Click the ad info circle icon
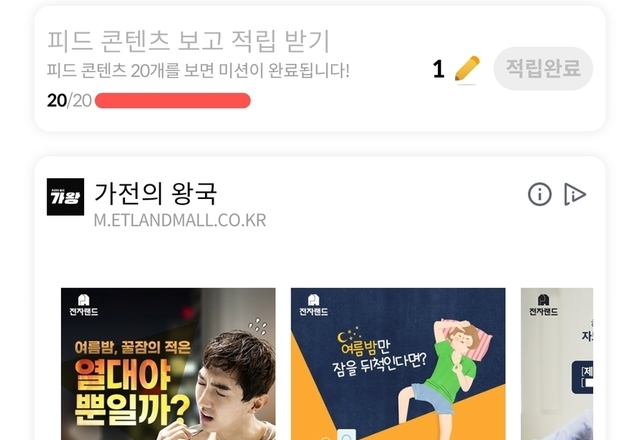640x440 pixels. click(x=540, y=194)
